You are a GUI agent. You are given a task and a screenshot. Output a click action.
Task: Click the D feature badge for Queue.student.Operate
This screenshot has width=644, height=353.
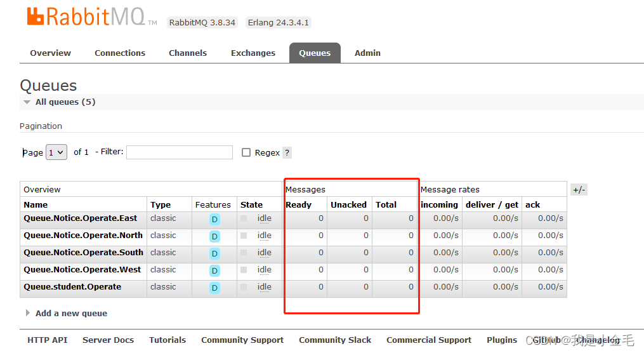(x=214, y=288)
